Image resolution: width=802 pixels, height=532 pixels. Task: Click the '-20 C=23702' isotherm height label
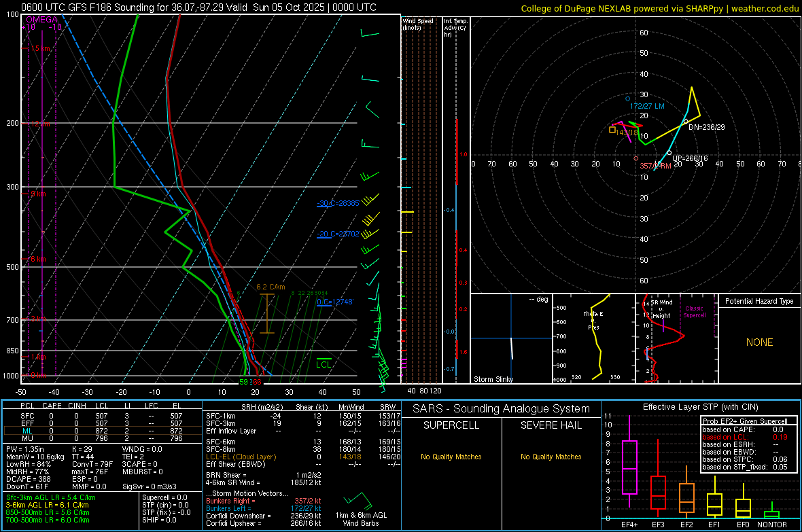tap(338, 234)
